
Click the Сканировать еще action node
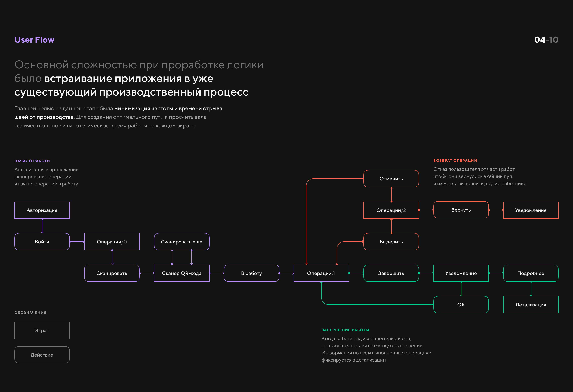tap(181, 242)
